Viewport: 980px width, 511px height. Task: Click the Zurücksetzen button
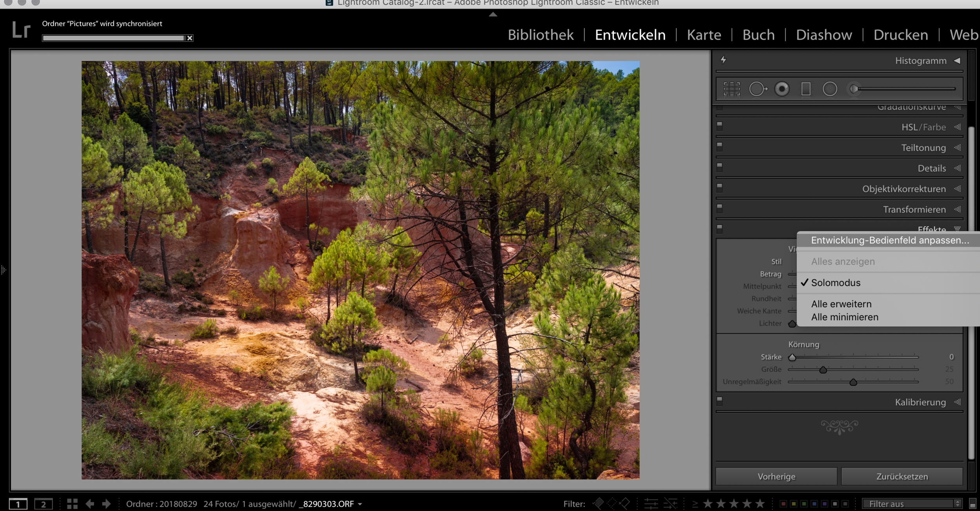pyautogui.click(x=902, y=477)
